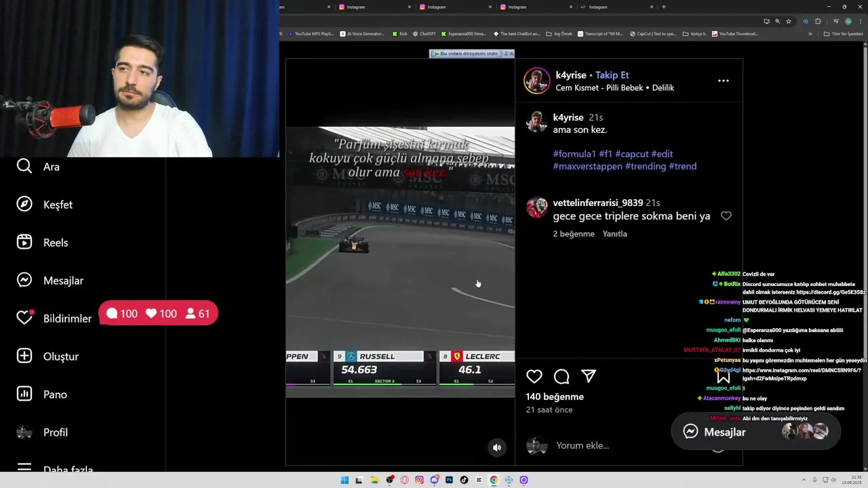Go to Reels in sidebar
The width and height of the screenshot is (868, 488).
pyautogui.click(x=43, y=243)
